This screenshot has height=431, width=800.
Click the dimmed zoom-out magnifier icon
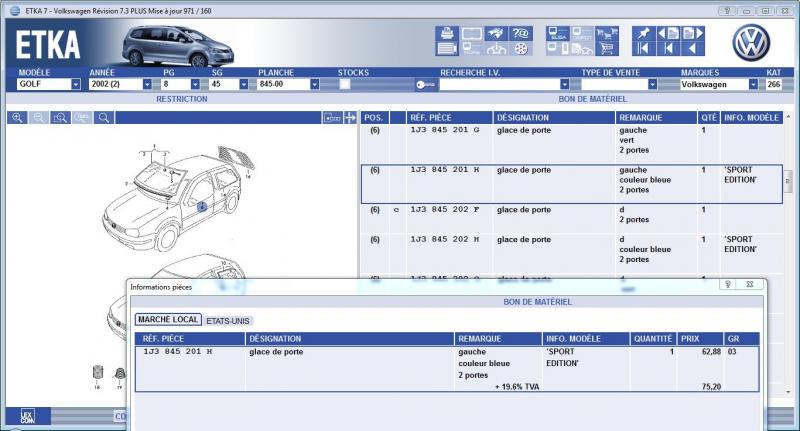point(39,118)
